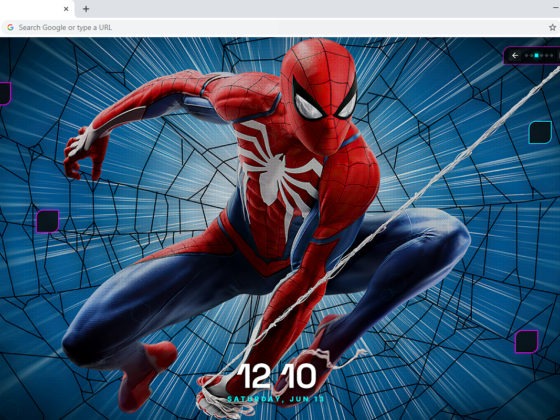
Task: Select the gray dot just before cyan indicator
Action: (x=531, y=55)
